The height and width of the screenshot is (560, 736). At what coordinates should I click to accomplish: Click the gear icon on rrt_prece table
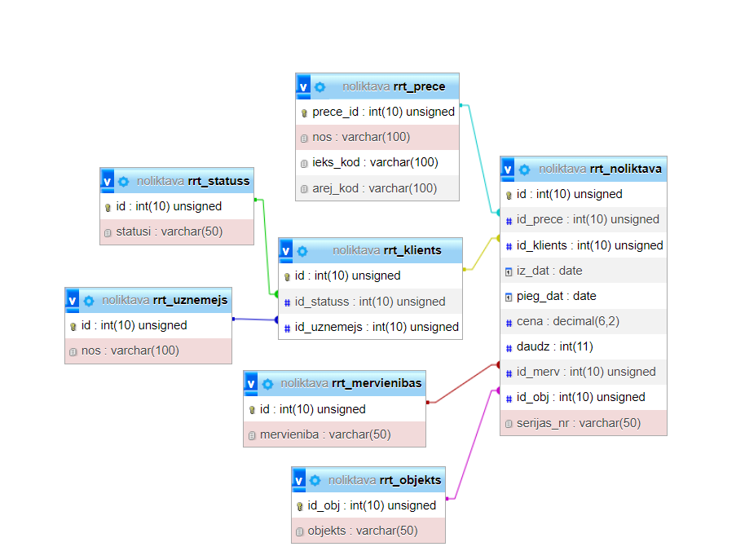click(x=320, y=86)
